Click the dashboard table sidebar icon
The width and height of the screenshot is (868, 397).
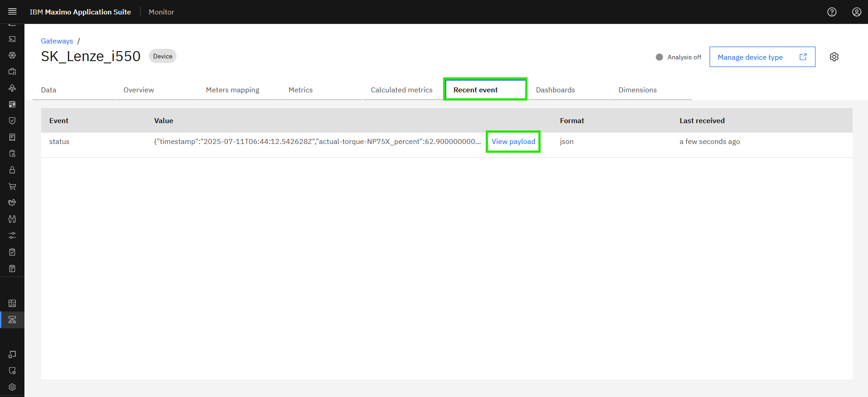click(12, 303)
